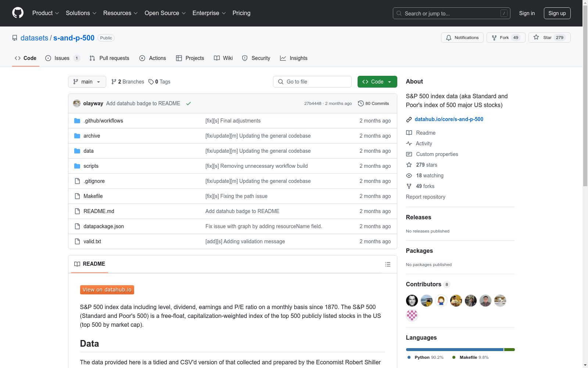Expand the Open Source menu
Screen dimensions: 588x368
pyautogui.click(x=165, y=13)
